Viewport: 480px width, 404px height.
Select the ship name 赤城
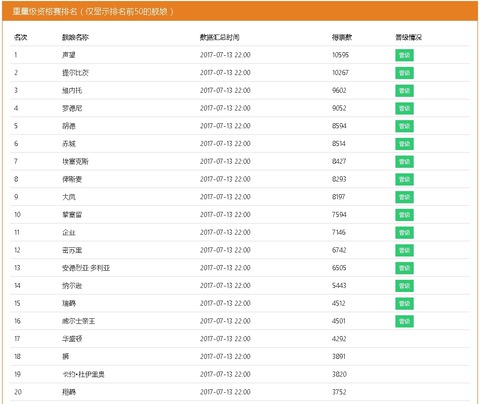69,144
